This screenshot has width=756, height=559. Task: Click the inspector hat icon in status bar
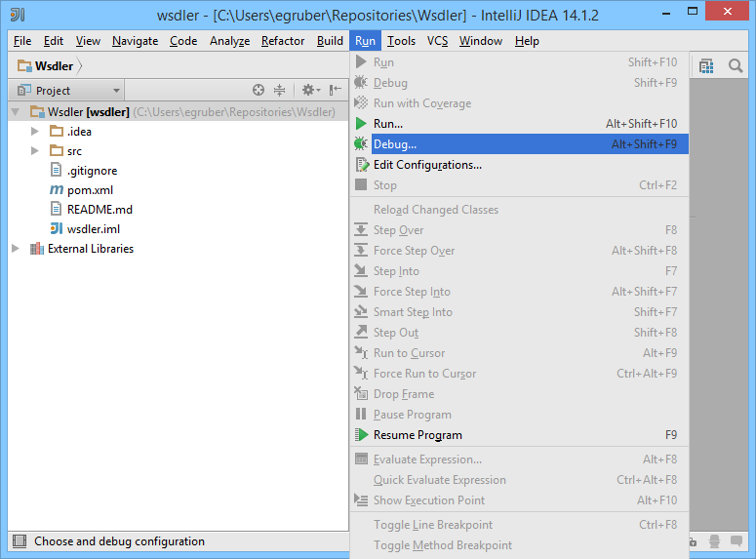tap(714, 541)
